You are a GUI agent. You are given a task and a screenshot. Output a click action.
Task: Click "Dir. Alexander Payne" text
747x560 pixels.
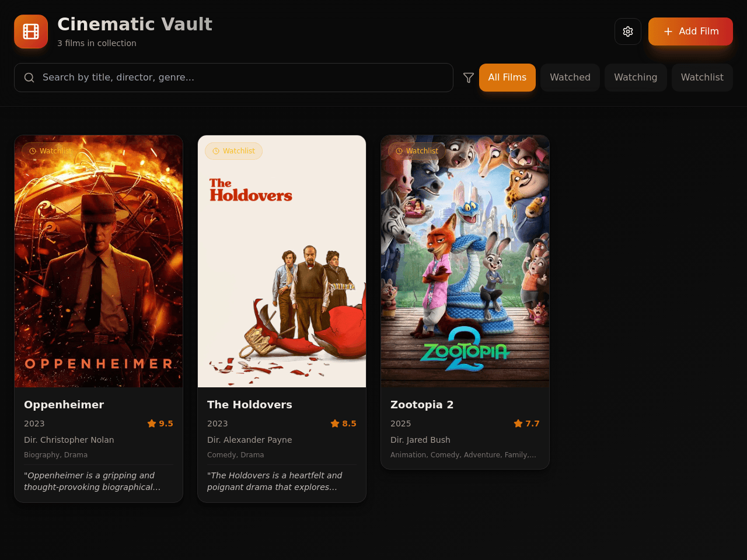coord(249,440)
